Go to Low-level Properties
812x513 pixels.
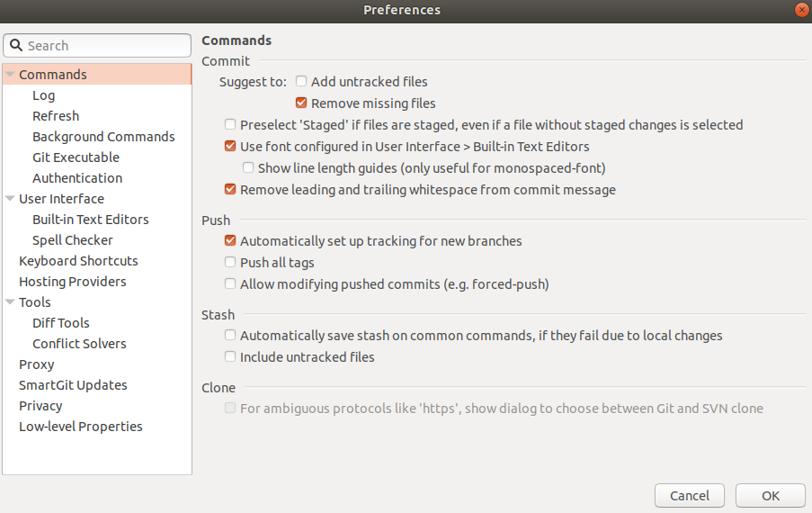(80, 427)
